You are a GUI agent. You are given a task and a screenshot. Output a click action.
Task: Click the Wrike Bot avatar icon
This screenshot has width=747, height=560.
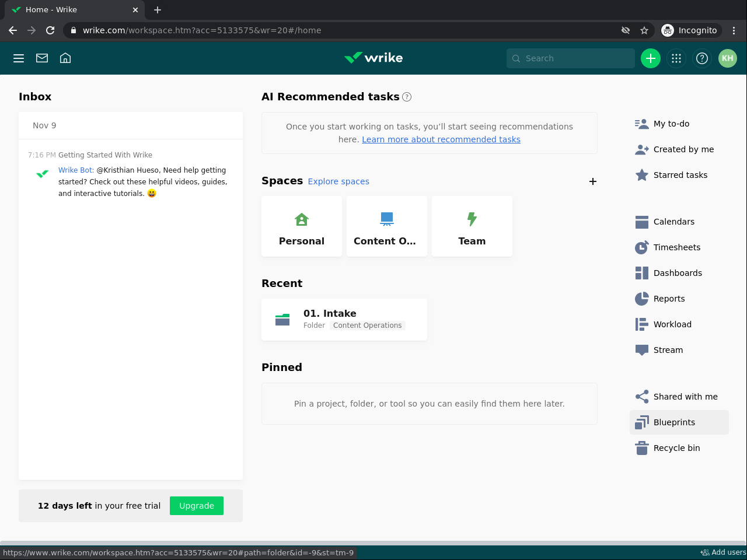point(43,174)
